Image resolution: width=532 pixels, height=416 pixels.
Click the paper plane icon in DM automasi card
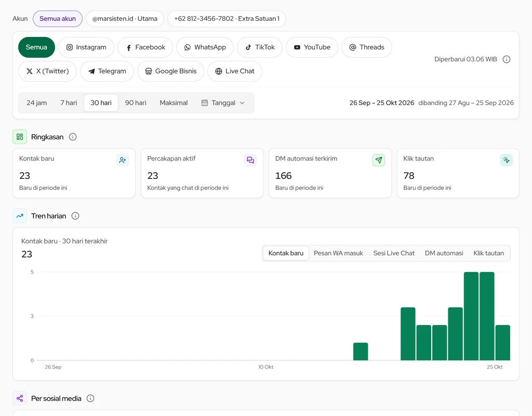pos(379,160)
